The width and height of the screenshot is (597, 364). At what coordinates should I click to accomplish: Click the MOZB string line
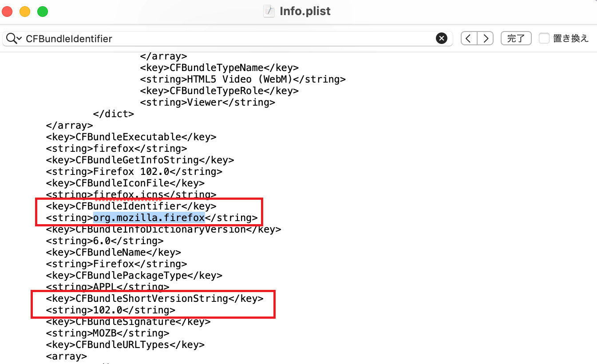click(x=107, y=333)
